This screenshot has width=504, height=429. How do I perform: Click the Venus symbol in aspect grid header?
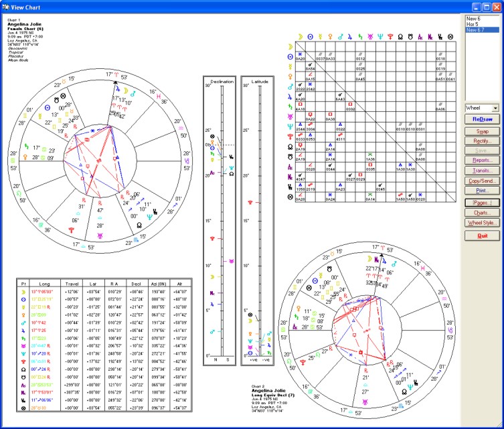click(330, 36)
